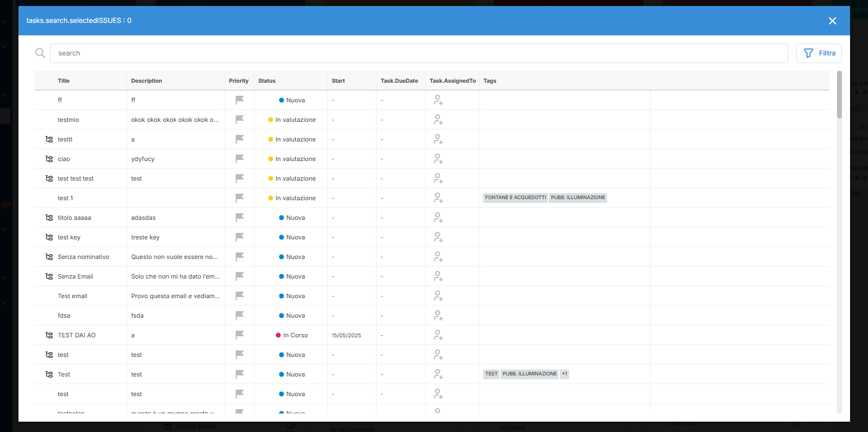This screenshot has height=432, width=868.
Task: Expand the ciao task hierarchy
Action: 49,159
